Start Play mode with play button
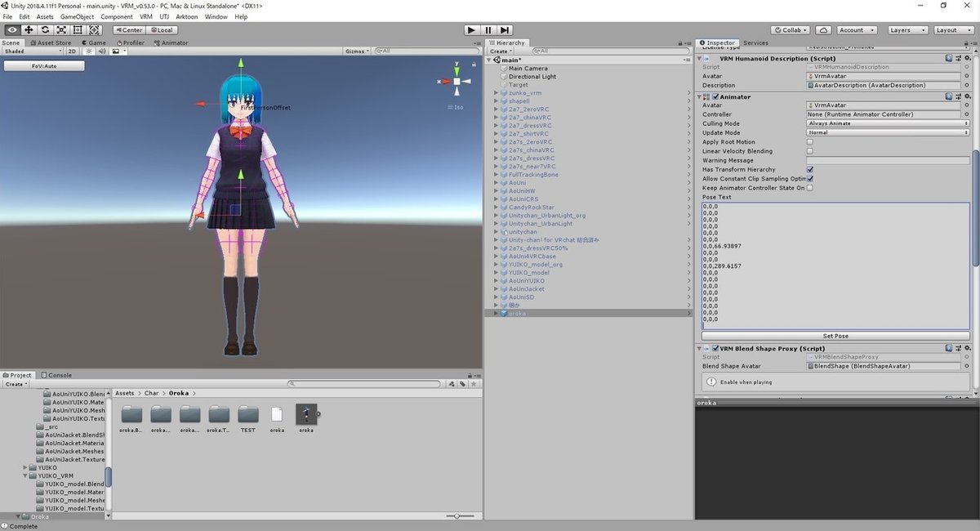Image resolution: width=980 pixels, height=531 pixels. 471,29
